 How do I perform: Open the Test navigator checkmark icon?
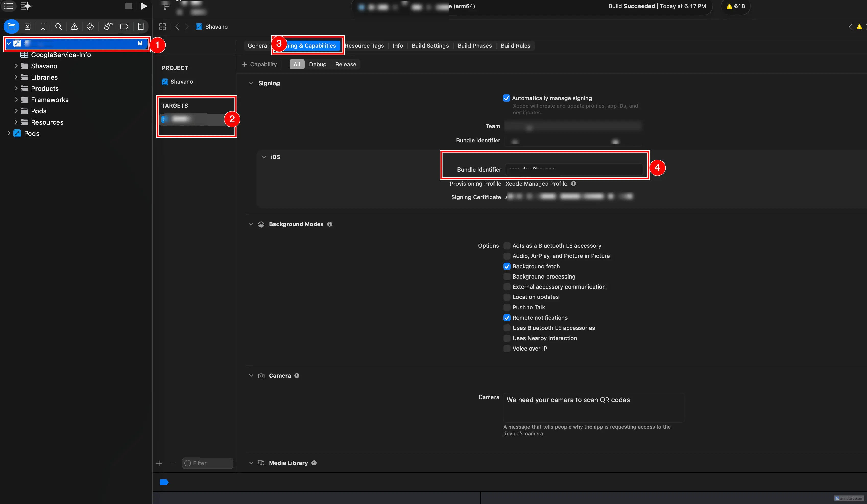pyautogui.click(x=90, y=27)
